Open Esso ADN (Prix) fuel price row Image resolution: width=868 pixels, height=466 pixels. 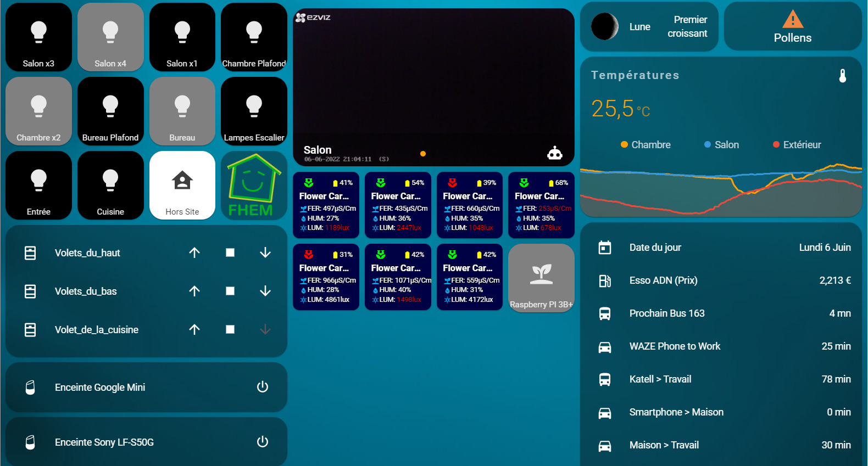click(721, 280)
